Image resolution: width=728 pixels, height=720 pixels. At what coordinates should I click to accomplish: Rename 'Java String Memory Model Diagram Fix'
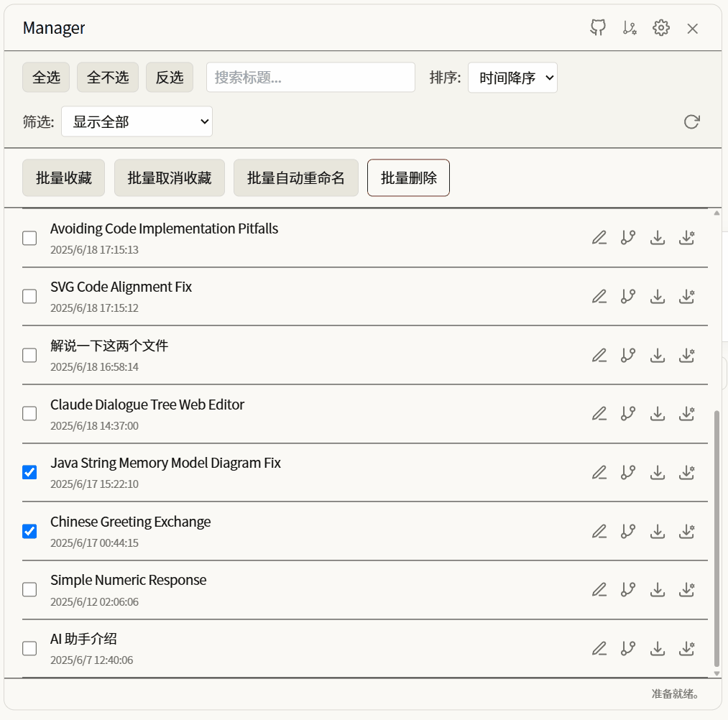599,472
